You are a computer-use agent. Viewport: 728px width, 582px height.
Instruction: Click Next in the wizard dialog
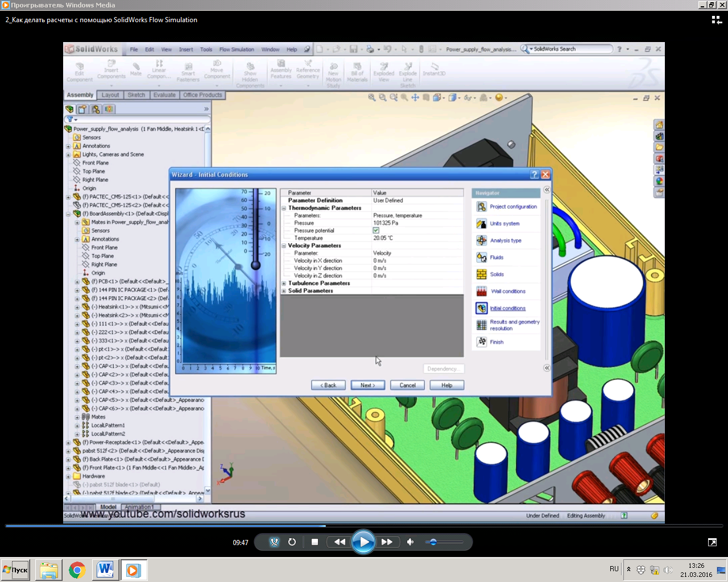tap(367, 385)
